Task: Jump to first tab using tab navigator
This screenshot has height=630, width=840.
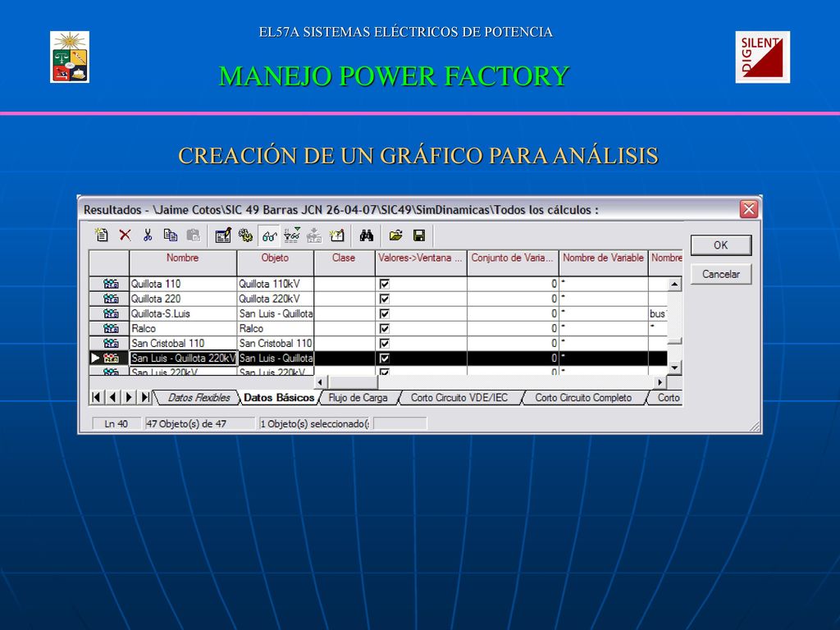Action: click(x=96, y=398)
